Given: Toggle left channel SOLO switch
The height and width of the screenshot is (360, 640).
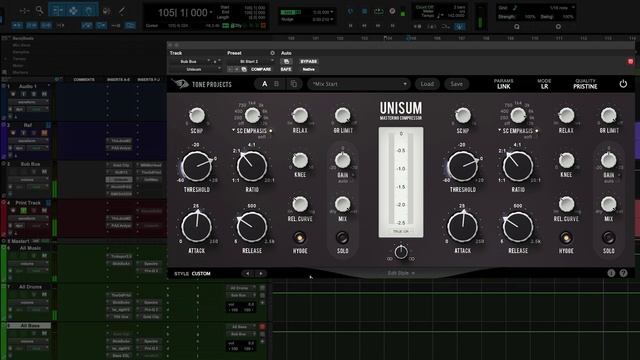Looking at the screenshot, I should pos(342,237).
